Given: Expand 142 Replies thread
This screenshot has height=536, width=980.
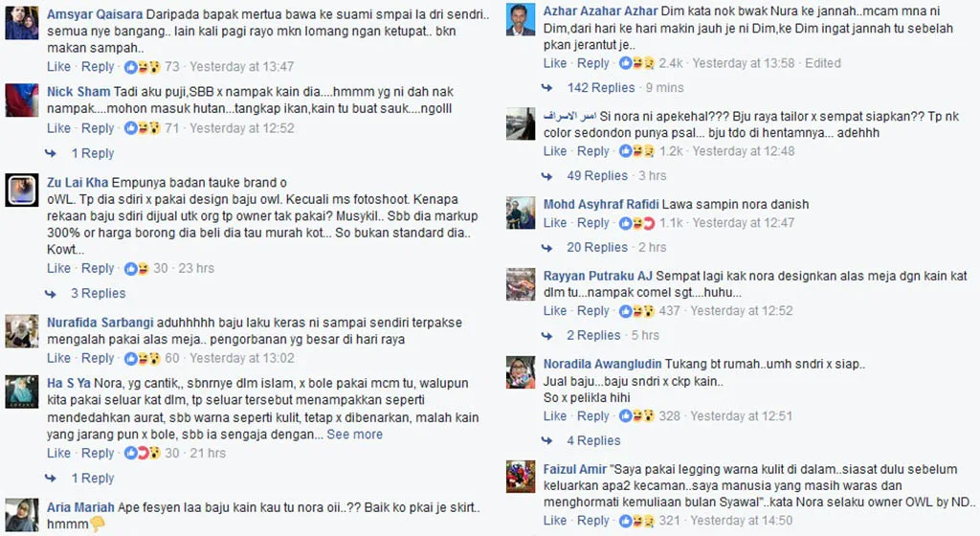Looking at the screenshot, I should tap(601, 87).
